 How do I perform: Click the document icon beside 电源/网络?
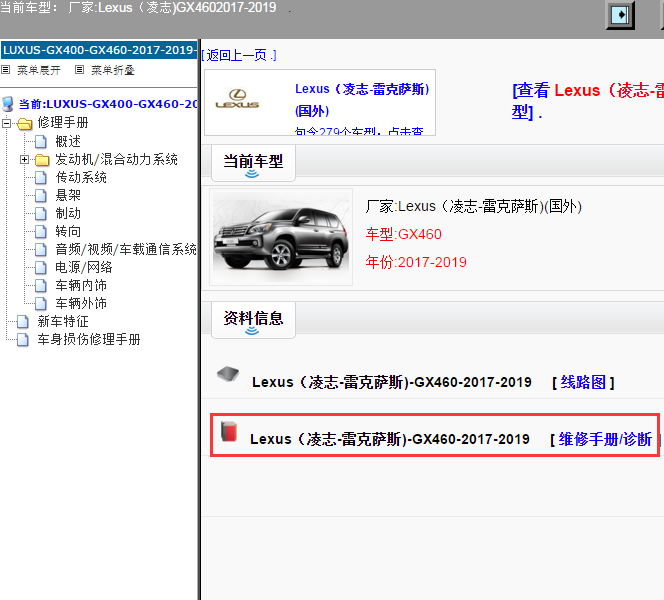[41, 268]
